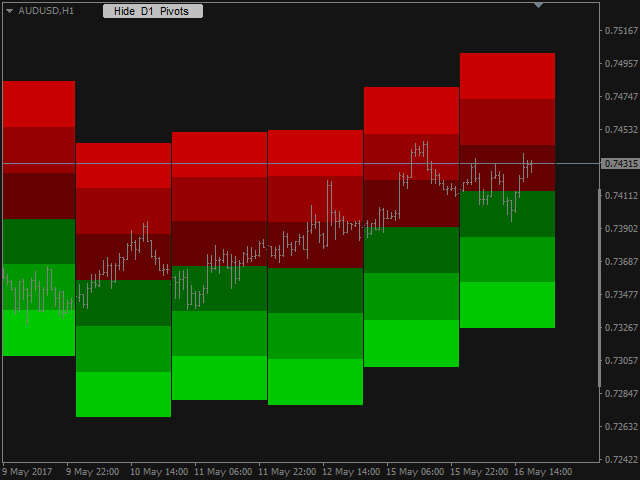
Task: Click the AUDUSD,H1 chart title
Action: point(46,11)
